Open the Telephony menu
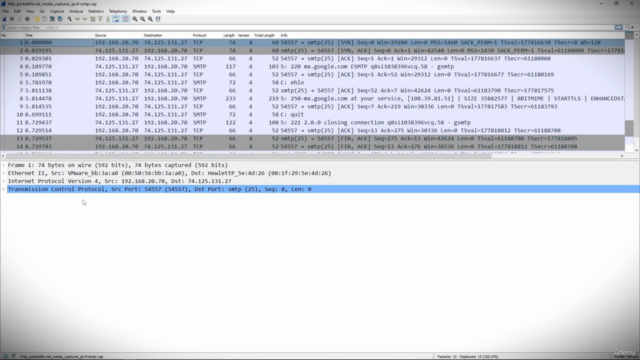This screenshot has width=640, height=360. click(118, 11)
